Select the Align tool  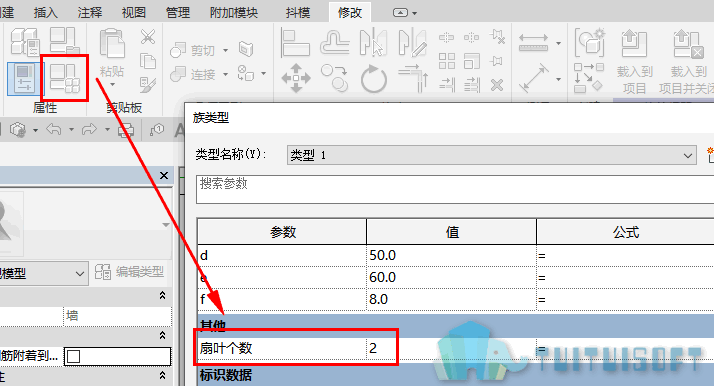coord(295,42)
